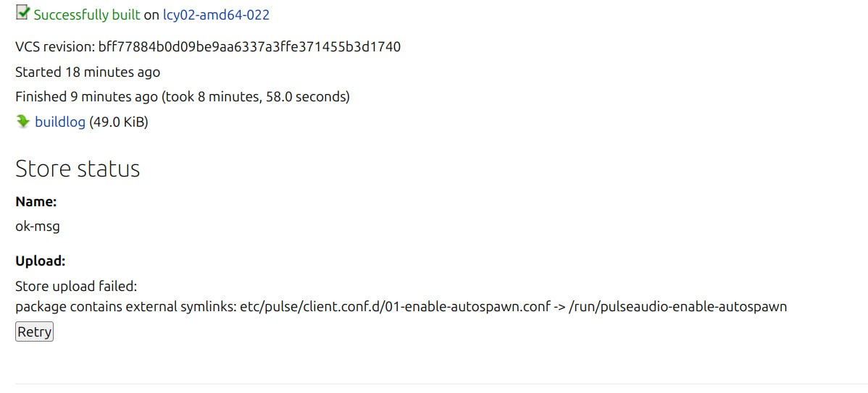Click the buildlog size "(49.0 KiB)" text
Screen dimensions: 868x393
tap(118, 122)
